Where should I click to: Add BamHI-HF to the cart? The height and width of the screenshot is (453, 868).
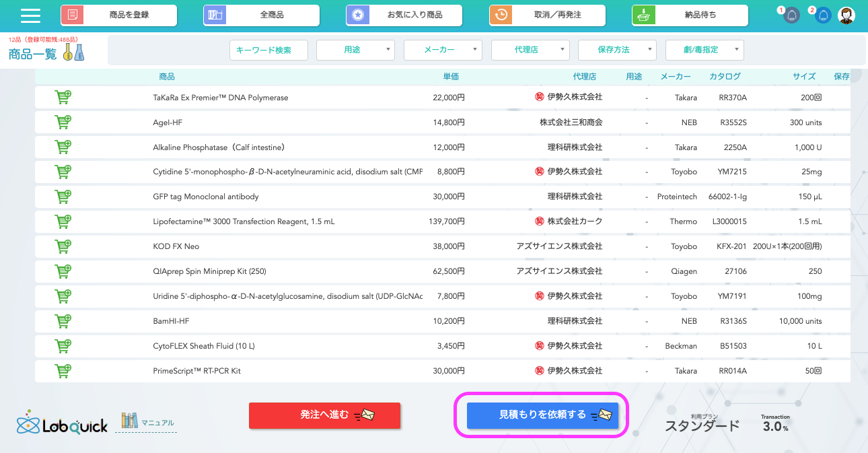[63, 321]
